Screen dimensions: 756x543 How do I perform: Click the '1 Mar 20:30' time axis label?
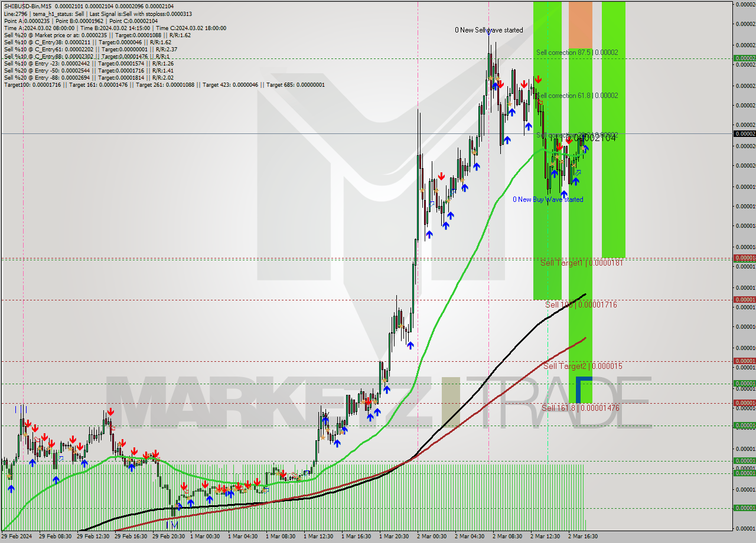pos(395,537)
